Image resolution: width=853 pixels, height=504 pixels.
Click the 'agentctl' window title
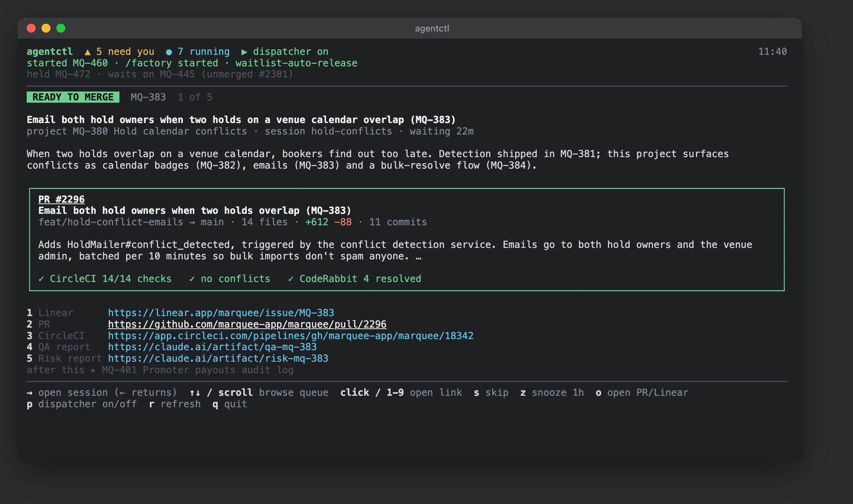click(432, 29)
